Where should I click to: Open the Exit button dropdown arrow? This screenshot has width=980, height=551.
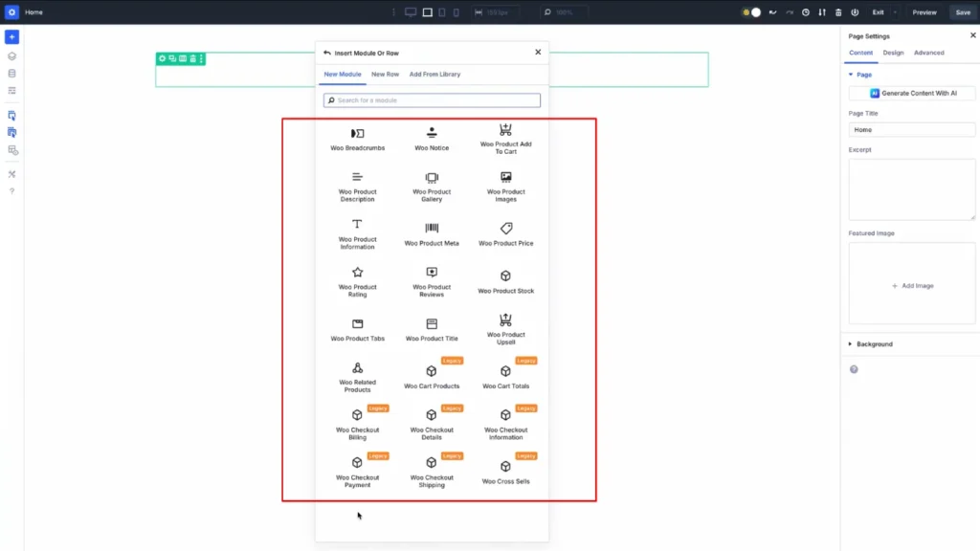point(894,11)
